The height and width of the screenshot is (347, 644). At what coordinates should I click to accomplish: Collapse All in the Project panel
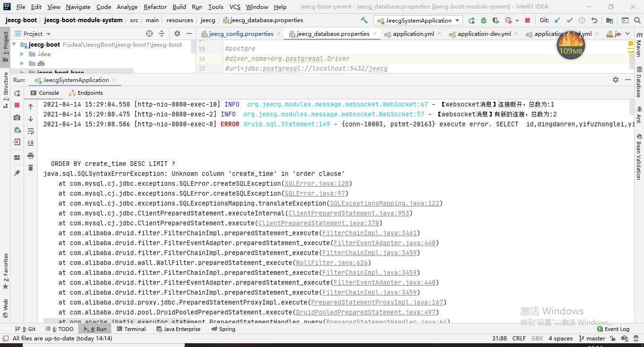point(162,33)
